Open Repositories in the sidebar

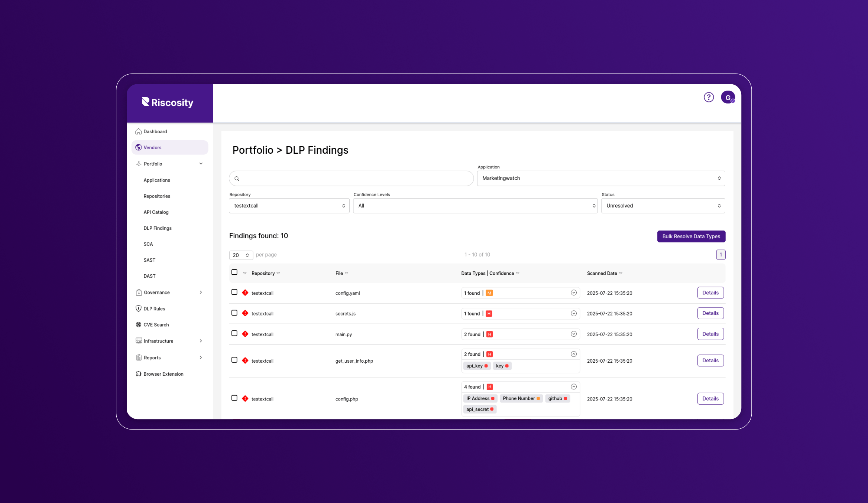(157, 196)
